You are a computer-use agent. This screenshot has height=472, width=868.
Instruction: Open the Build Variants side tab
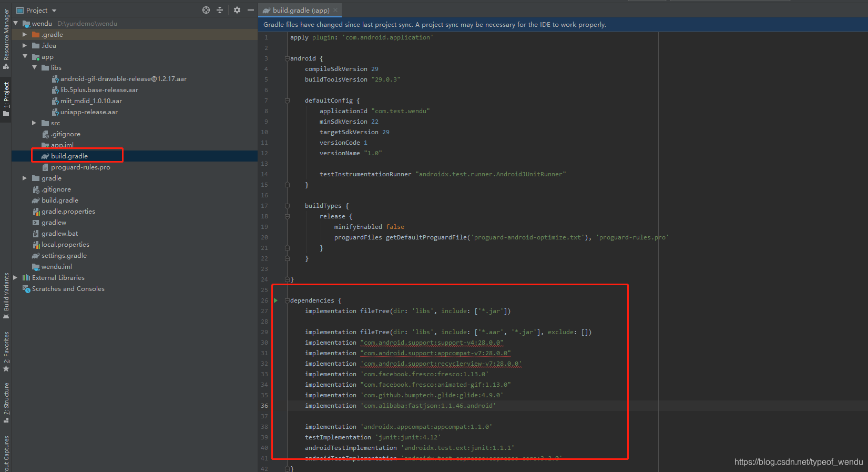6,295
